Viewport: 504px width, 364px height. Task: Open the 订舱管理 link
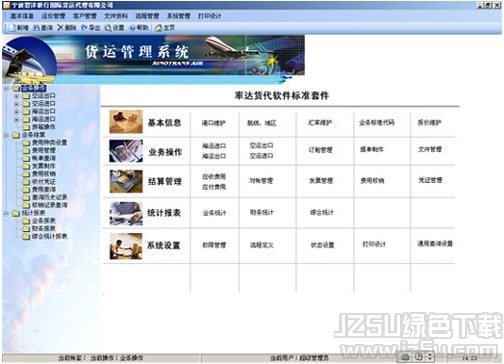click(x=320, y=150)
